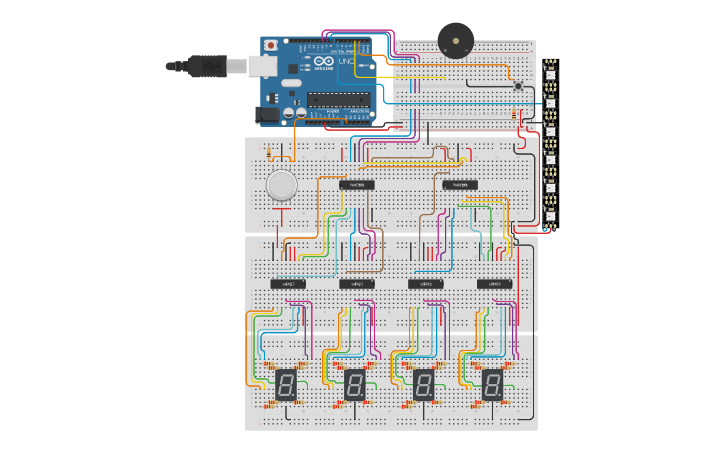Select the second seven-segment display from left

click(x=354, y=385)
